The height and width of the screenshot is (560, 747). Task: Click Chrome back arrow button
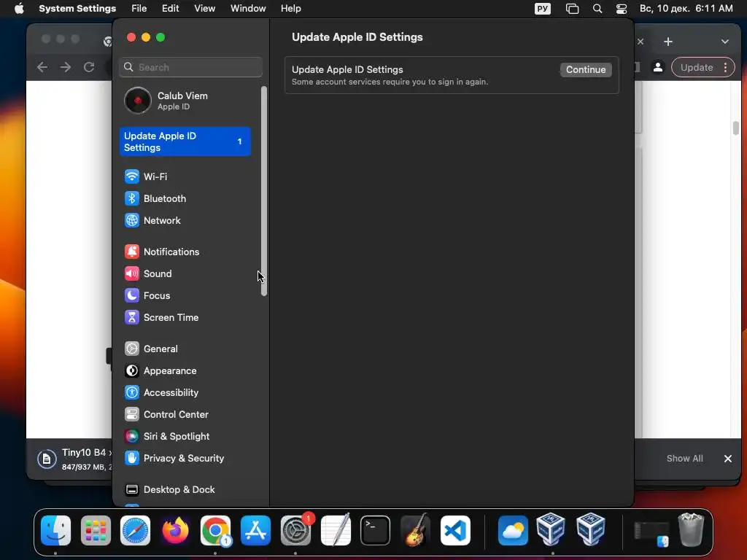(x=42, y=67)
